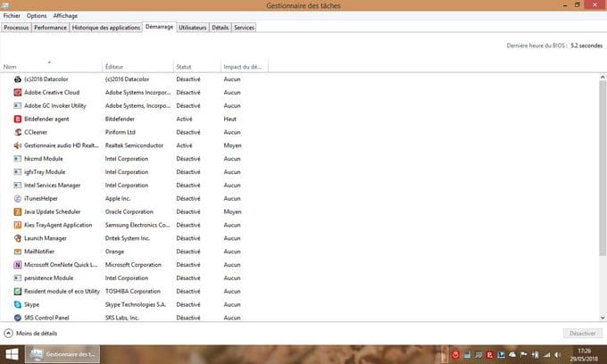This screenshot has width=607, height=364.
Task: Click the Gestionnaire des tâches taskbar button
Action: [62, 354]
